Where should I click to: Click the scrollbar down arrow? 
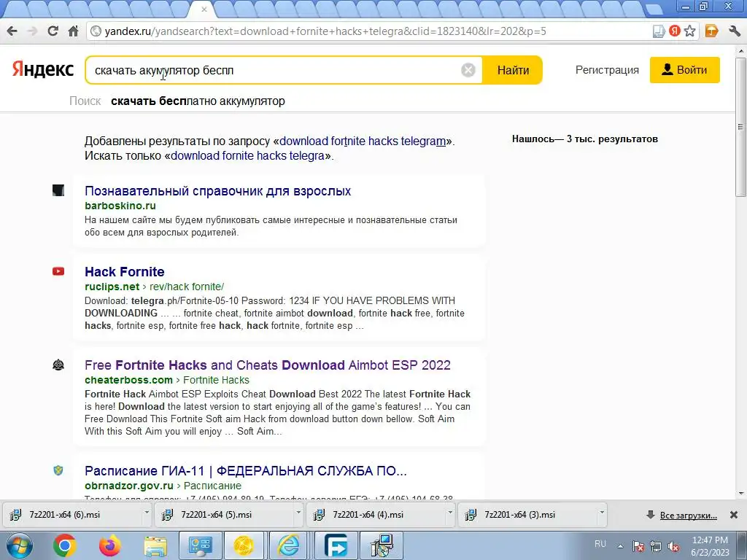pos(740,494)
